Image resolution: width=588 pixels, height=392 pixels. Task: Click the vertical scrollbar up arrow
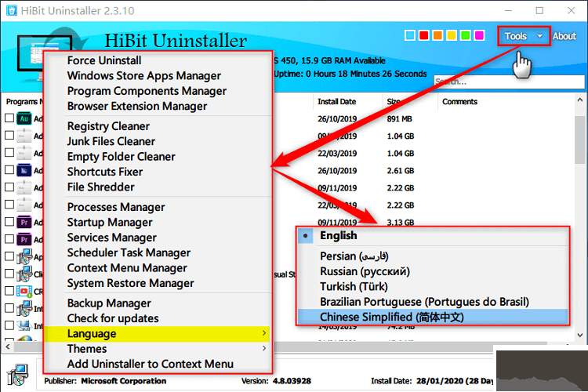pos(579,100)
